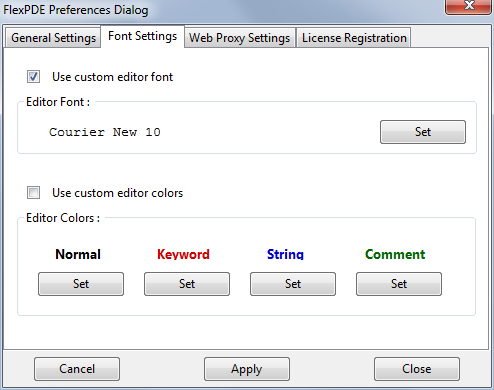Click the Use custom editor colors label
This screenshot has height=390, width=494.
click(x=118, y=193)
